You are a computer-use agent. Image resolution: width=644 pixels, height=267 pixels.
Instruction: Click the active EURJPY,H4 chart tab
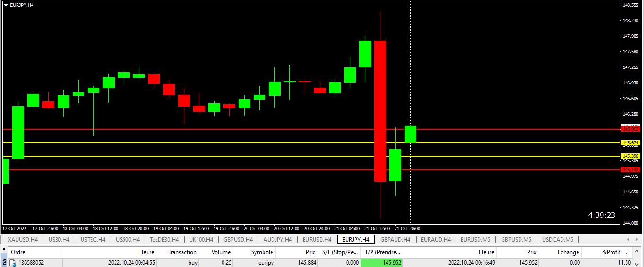tap(356, 239)
